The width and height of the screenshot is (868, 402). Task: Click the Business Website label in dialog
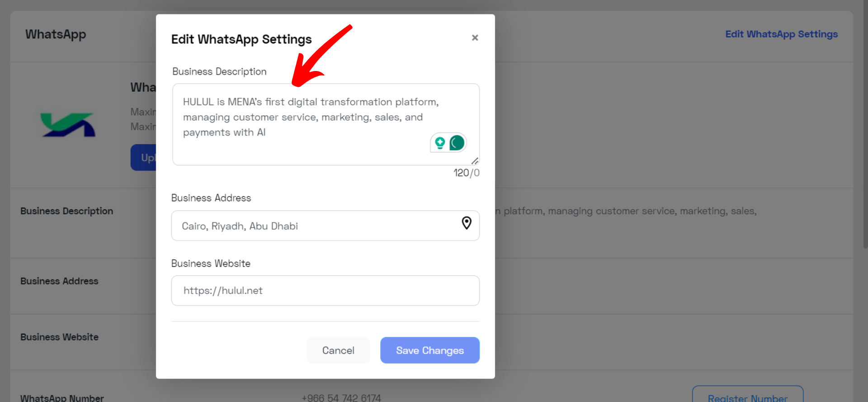pyautogui.click(x=211, y=264)
